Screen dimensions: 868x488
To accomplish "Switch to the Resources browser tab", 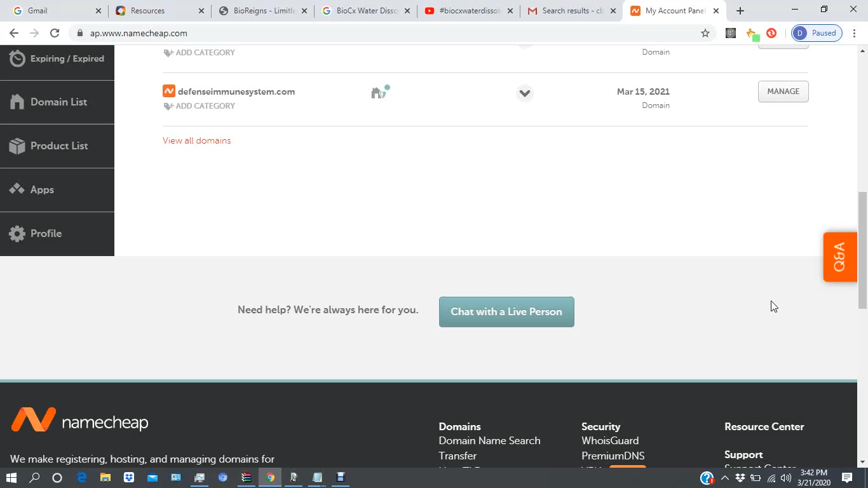I will click(x=159, y=11).
